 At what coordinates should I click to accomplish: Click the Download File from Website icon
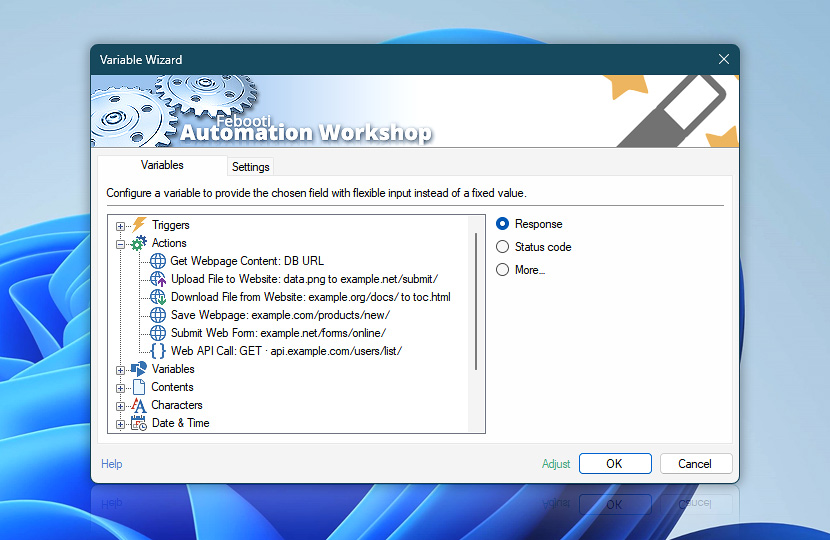coord(158,297)
